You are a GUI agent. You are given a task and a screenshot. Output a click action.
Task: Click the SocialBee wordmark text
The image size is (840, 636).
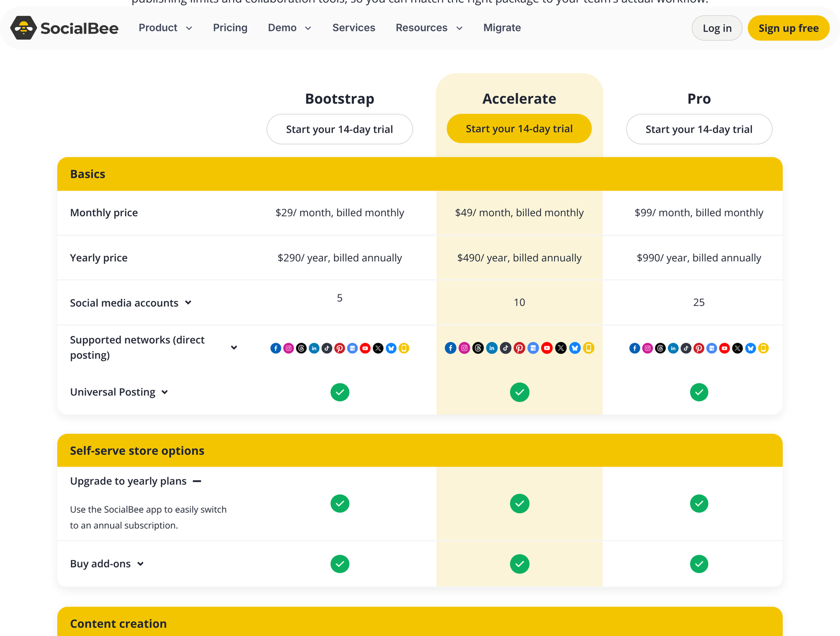(x=79, y=28)
